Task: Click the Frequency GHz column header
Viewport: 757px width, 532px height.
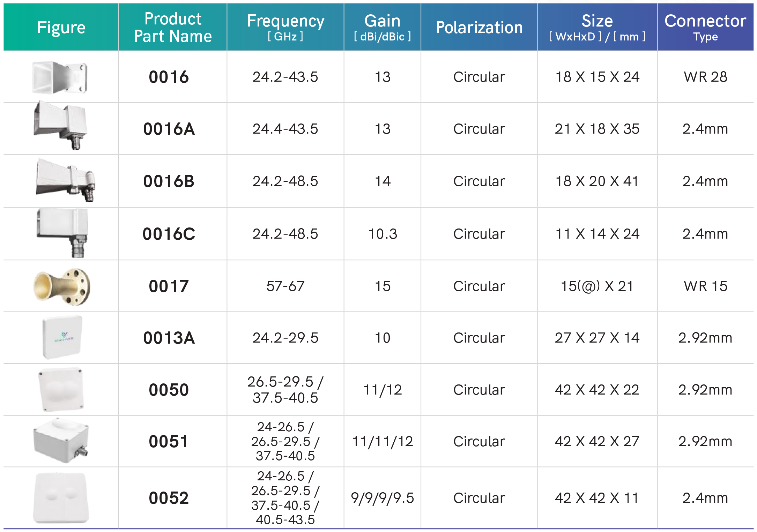Action: pos(285,28)
